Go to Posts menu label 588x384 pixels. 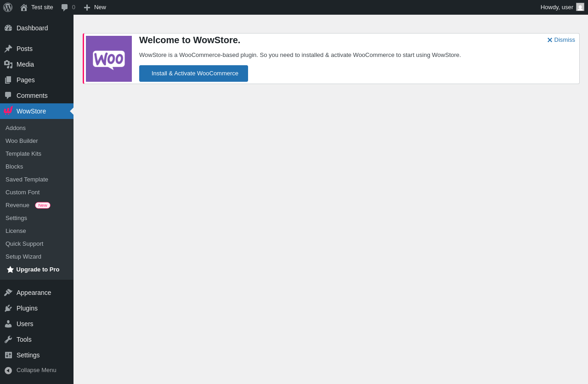coord(24,49)
